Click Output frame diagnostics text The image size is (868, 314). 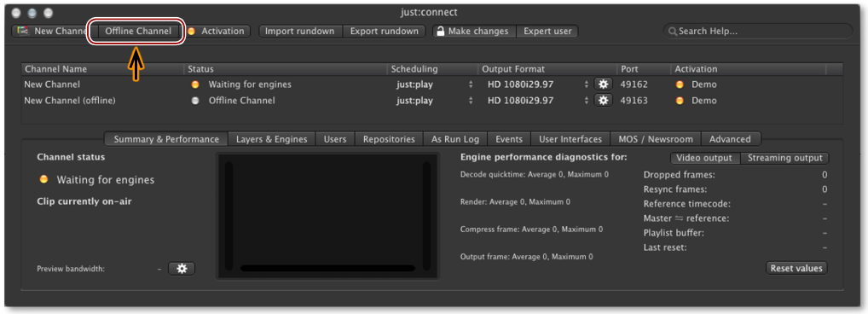[526, 257]
